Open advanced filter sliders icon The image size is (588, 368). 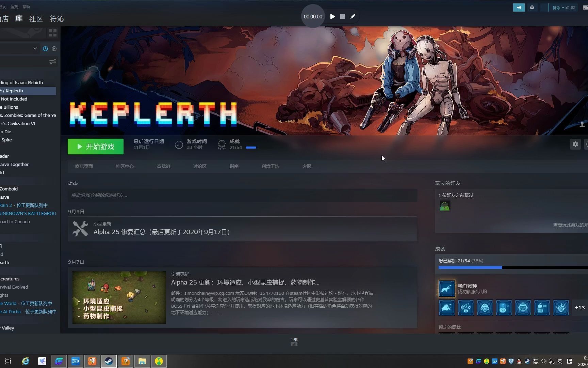(x=53, y=62)
